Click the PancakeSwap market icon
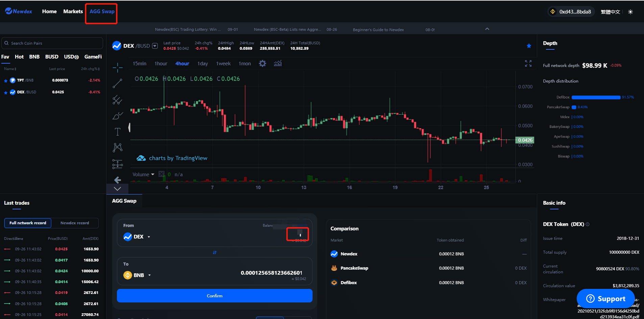The height and width of the screenshot is (319, 644). 334,268
